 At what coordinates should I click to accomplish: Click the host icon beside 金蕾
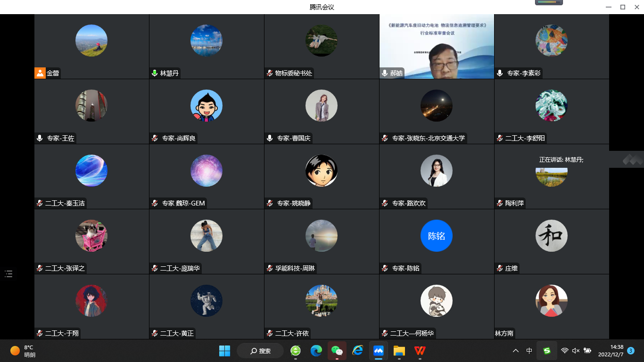pos(40,73)
